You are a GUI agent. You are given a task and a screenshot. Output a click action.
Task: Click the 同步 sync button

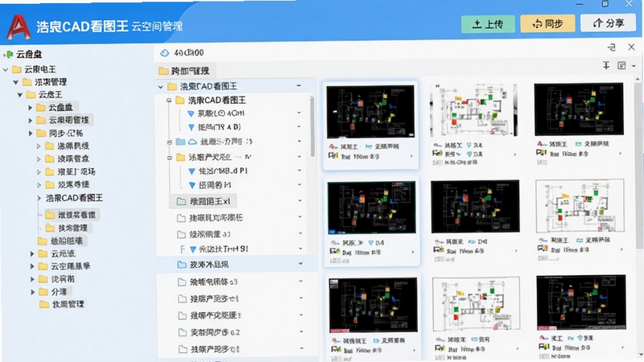pyautogui.click(x=547, y=24)
